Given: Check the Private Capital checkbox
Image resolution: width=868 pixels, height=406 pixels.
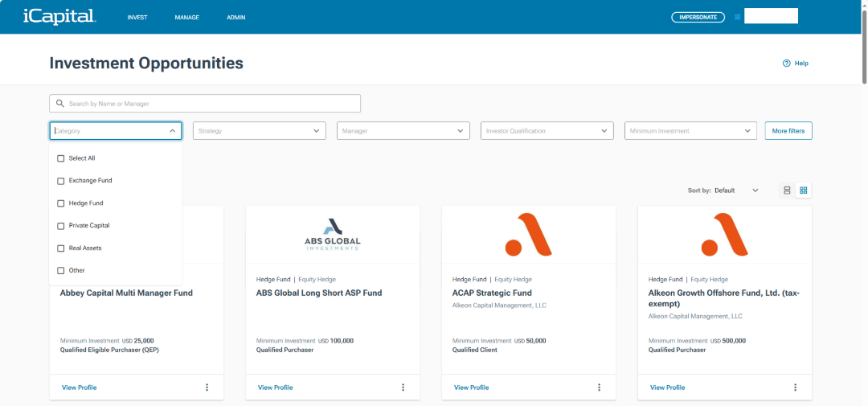Looking at the screenshot, I should [x=61, y=225].
